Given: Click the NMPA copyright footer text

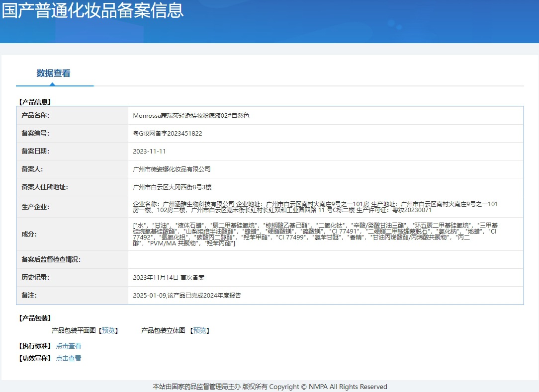Looking at the screenshot, I should 270,387.
